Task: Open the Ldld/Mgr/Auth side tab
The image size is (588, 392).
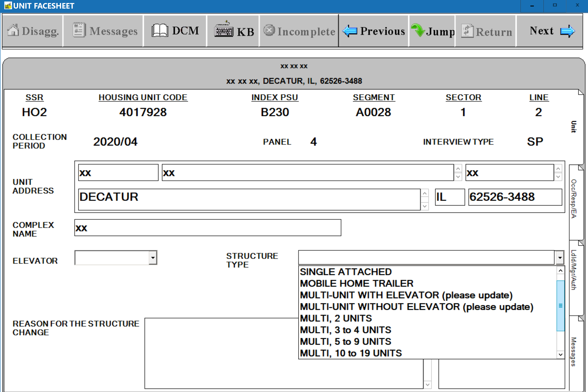Action: pyautogui.click(x=574, y=270)
